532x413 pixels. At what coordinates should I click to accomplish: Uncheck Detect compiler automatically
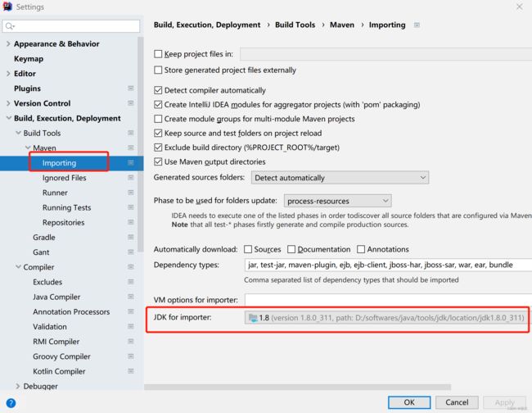tap(158, 90)
